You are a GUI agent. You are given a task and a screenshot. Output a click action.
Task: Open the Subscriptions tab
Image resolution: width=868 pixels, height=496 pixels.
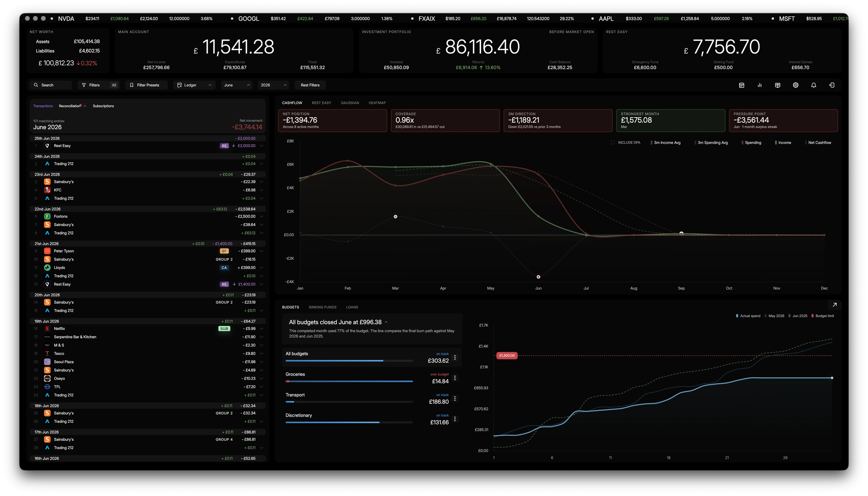(x=103, y=106)
